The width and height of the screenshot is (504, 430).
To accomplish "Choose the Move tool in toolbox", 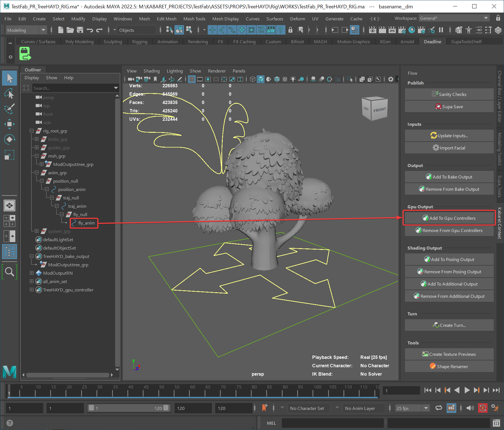I will (9, 124).
